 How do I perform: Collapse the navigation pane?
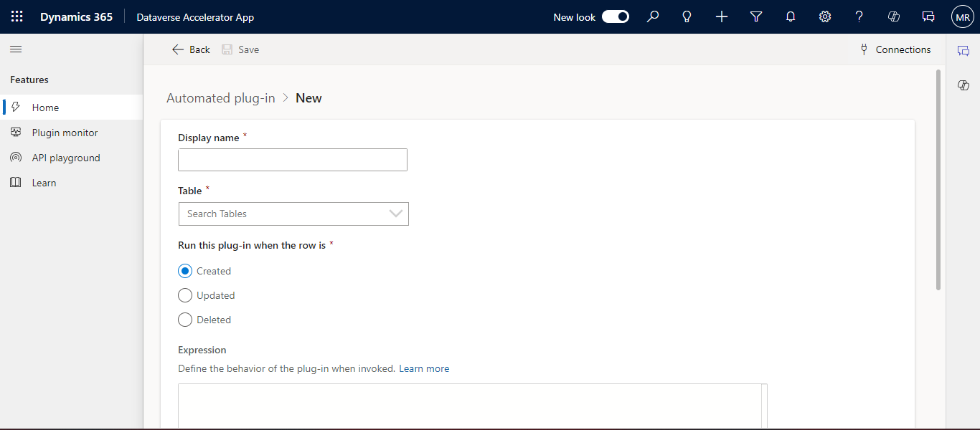[15, 49]
